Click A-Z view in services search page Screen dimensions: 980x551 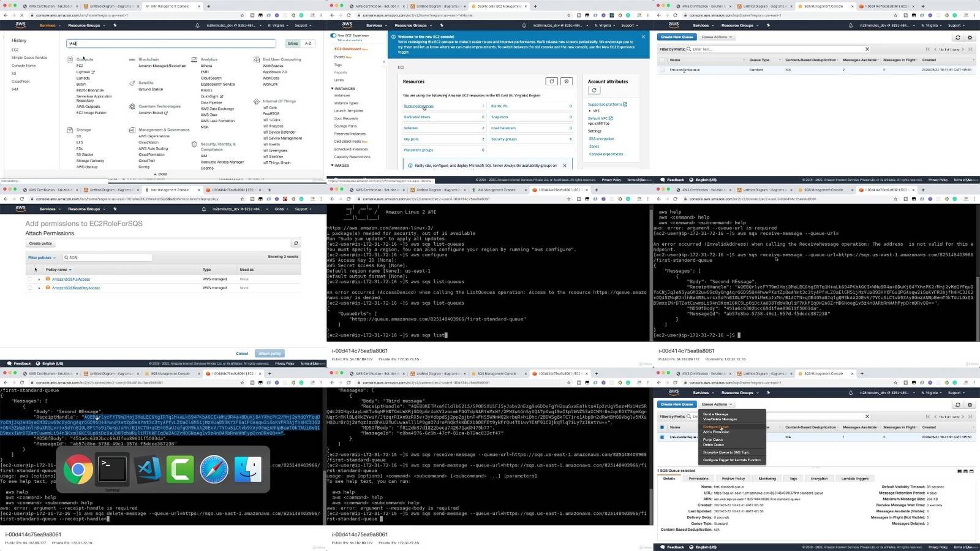pyautogui.click(x=307, y=44)
